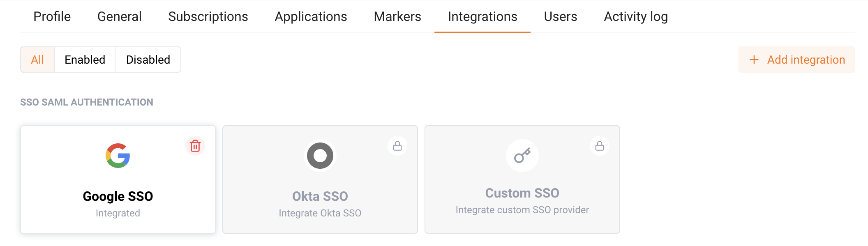Open the Users tab

pos(561,16)
